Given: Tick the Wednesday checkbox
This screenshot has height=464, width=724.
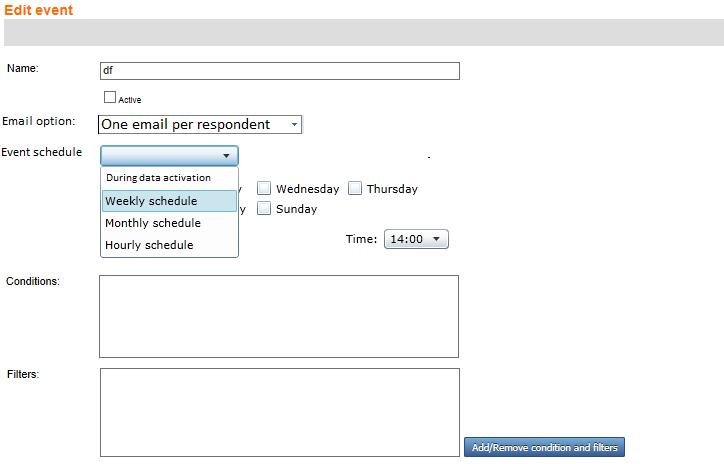Looking at the screenshot, I should (264, 188).
